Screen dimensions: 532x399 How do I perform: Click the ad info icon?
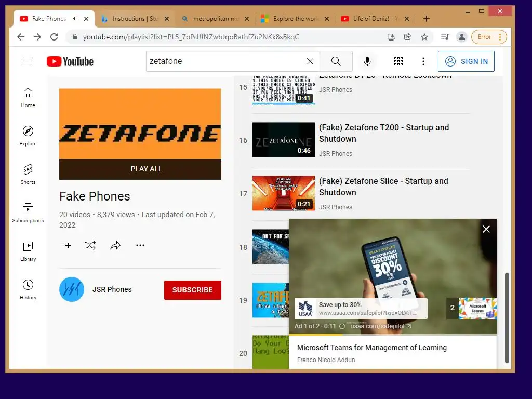[342, 326]
